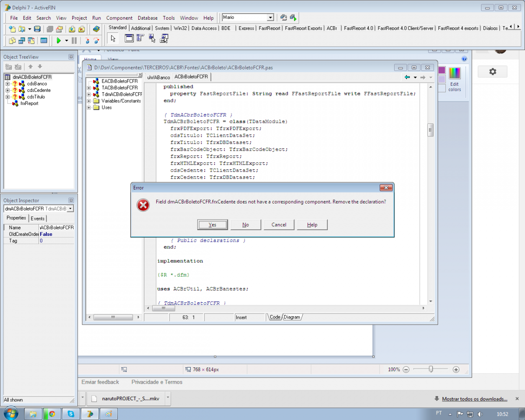Click the Paint zoom in plus button
Screen dimensions: 525x420
click(x=456, y=369)
